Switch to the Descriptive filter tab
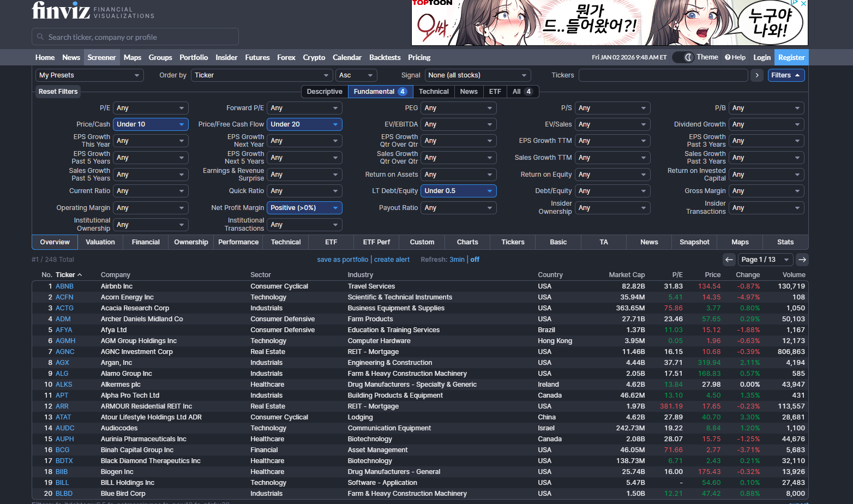Viewport: 853px width, 504px height. click(x=325, y=92)
